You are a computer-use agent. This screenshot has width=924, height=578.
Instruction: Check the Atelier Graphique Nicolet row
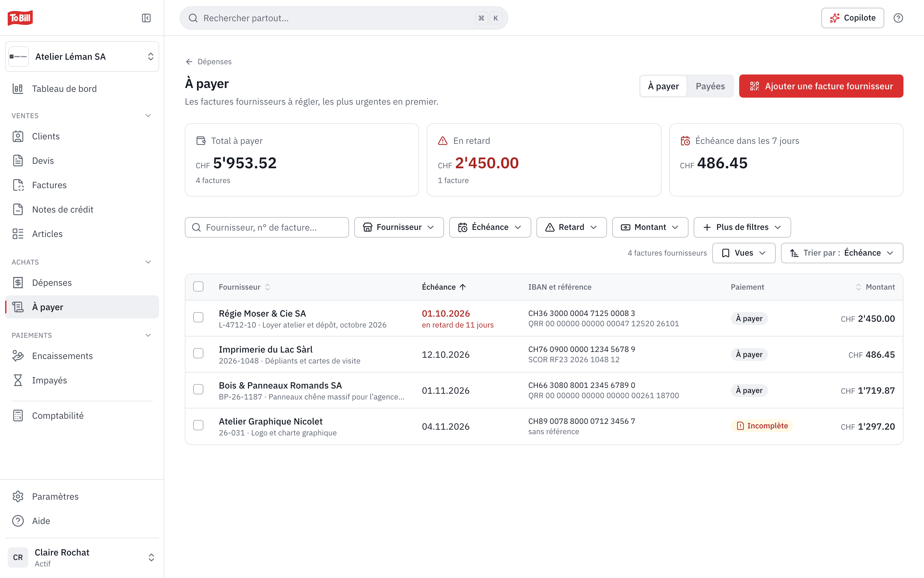(198, 425)
